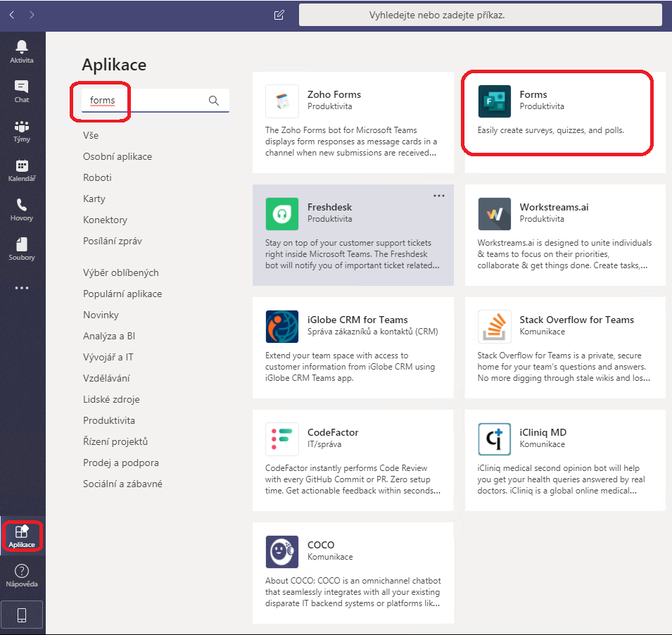Screen dimensions: 672x635
Task: Open the iCliniq MD title
Action: point(543,432)
